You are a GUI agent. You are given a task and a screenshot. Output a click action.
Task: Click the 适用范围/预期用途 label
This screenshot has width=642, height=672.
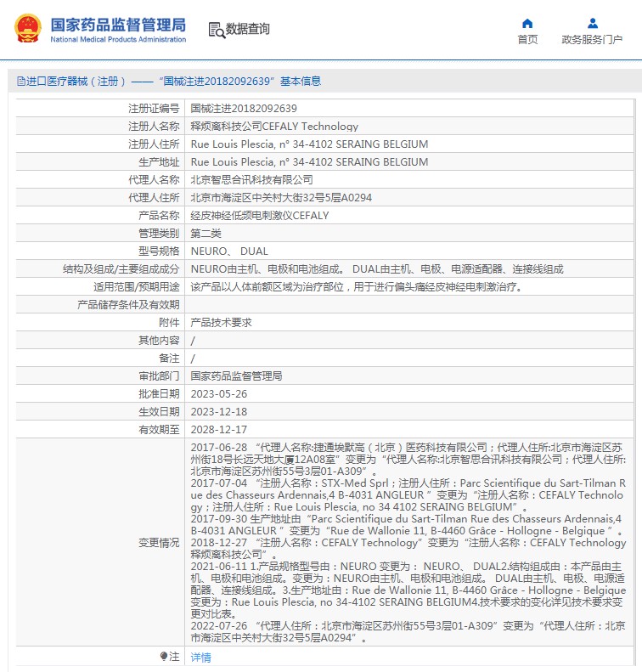(136, 287)
